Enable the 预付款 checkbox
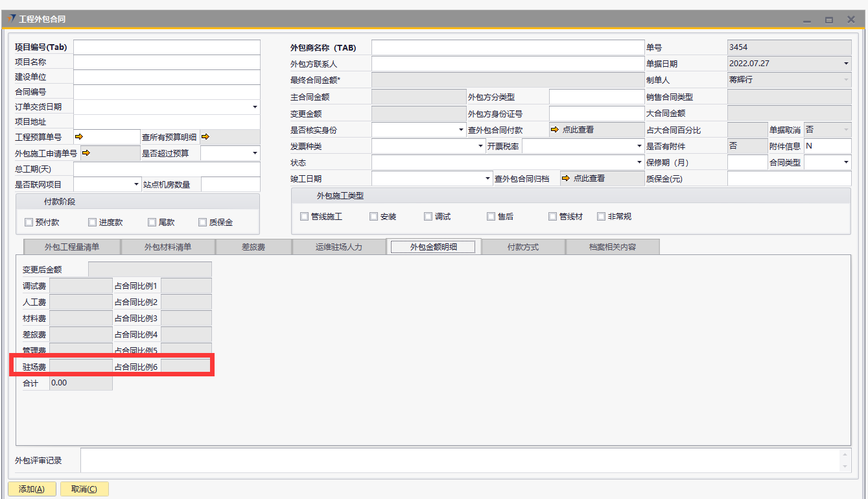This screenshot has height=499, width=868. [29, 223]
